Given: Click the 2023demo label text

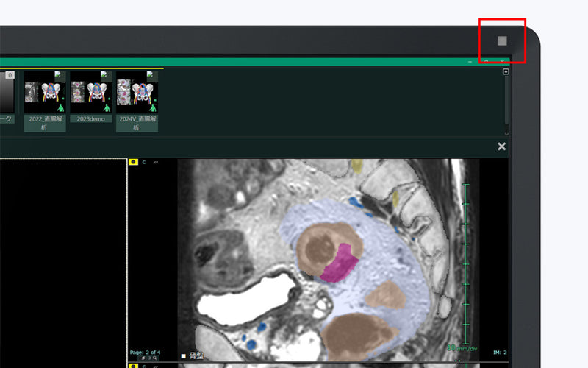Looking at the screenshot, I should click(90, 118).
